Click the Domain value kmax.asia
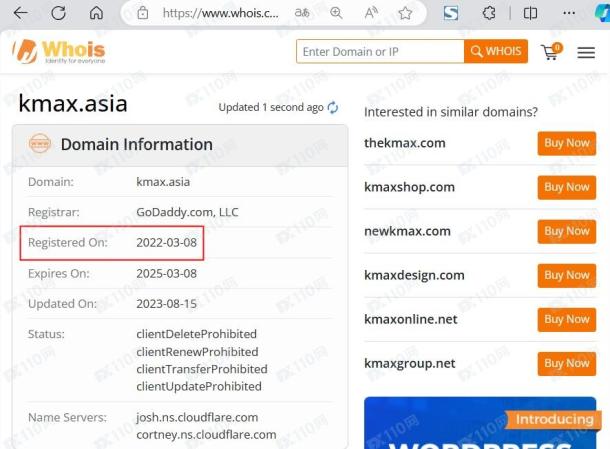This screenshot has height=449, width=610. click(163, 182)
